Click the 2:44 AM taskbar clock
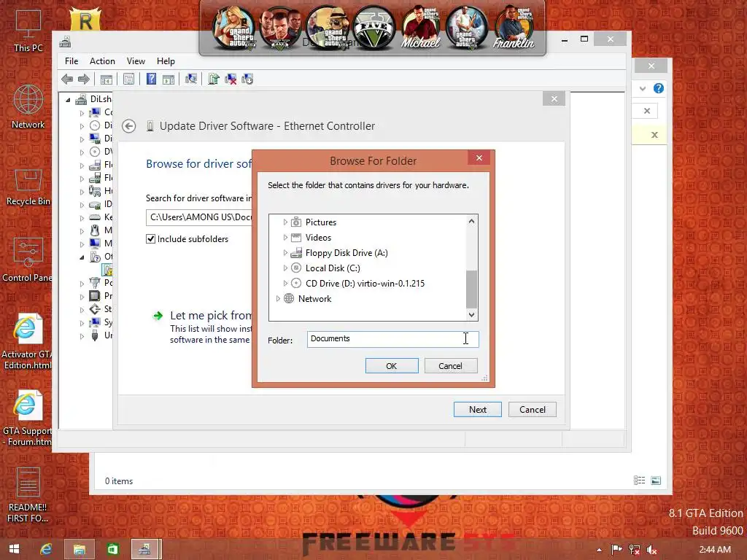 [715, 550]
